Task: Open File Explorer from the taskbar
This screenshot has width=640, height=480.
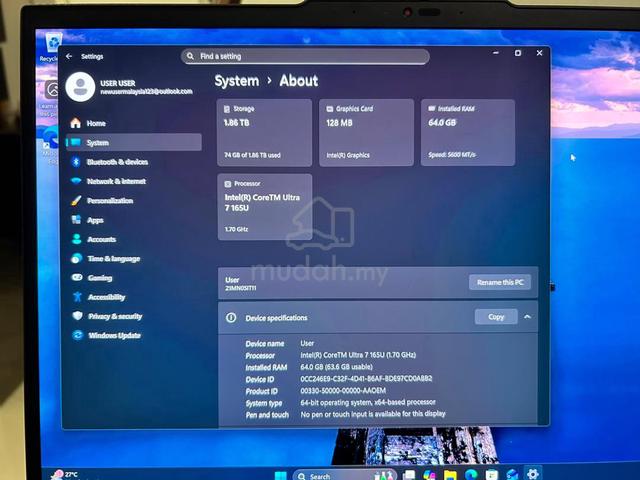Action: click(450, 475)
